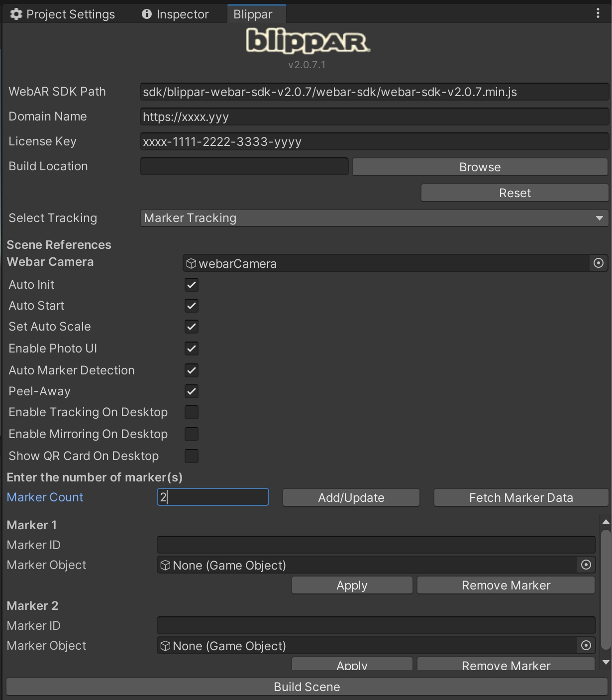Remove Marker 1 using Remove Marker button
Viewport: 612px width, 700px height.
(506, 585)
